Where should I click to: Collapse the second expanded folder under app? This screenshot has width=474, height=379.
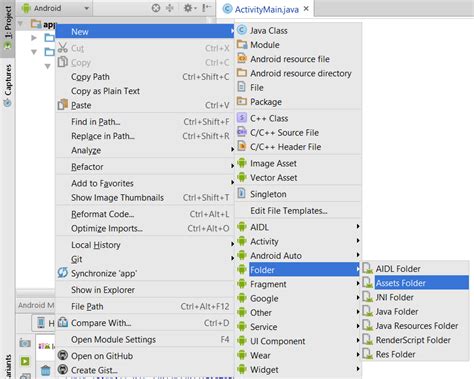(34, 52)
